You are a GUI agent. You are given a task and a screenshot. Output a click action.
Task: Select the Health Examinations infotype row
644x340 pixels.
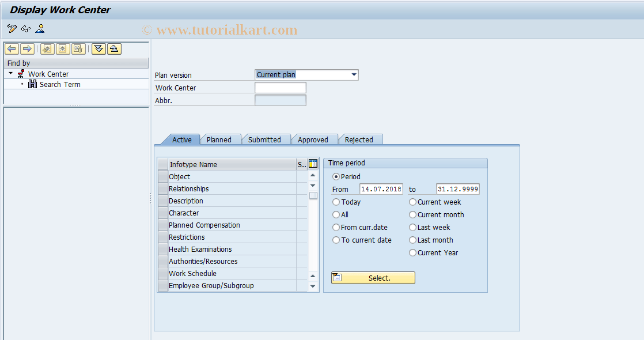[x=232, y=250]
